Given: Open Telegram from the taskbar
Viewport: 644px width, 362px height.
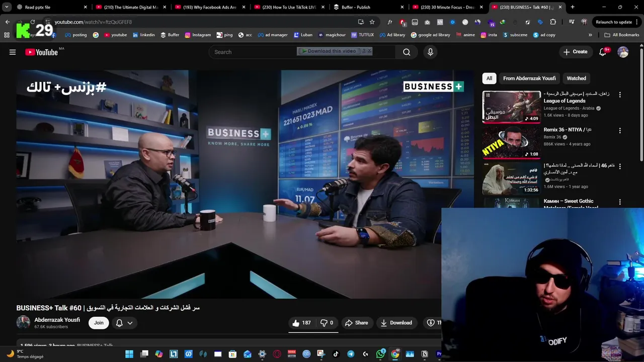Looking at the screenshot, I should 351,354.
